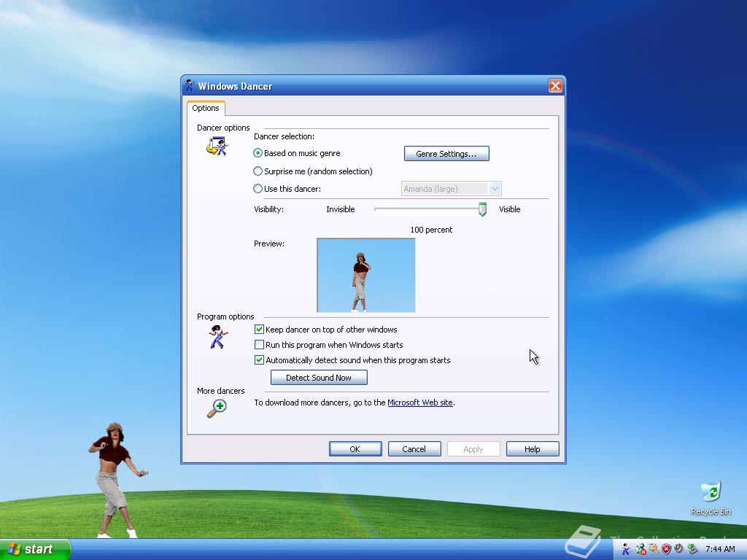747x560 pixels.
Task: Enable Run this program when Windows starts
Action: tap(259, 345)
